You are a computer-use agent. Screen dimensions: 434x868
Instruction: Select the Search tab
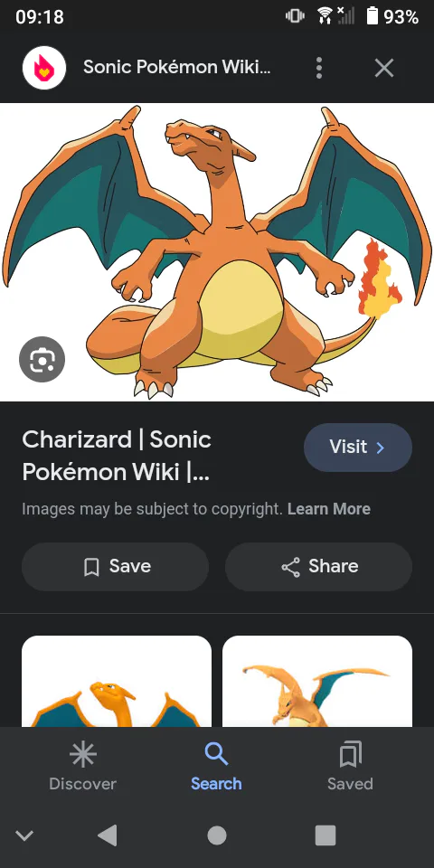[216, 766]
